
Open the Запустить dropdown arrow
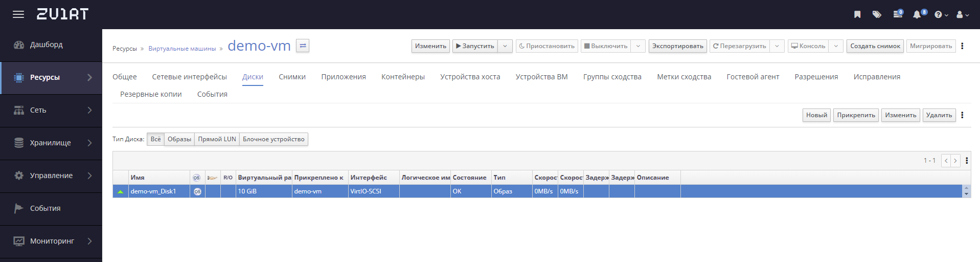pyautogui.click(x=505, y=46)
